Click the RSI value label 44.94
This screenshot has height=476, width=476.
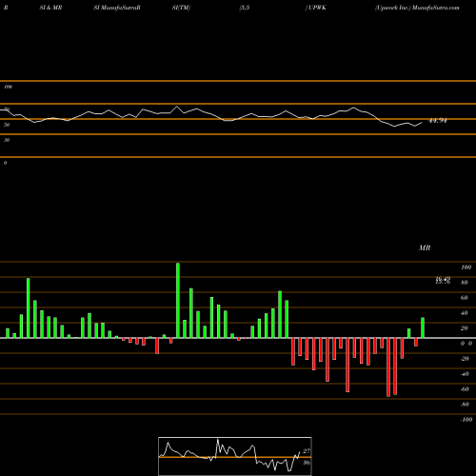[x=438, y=121]
